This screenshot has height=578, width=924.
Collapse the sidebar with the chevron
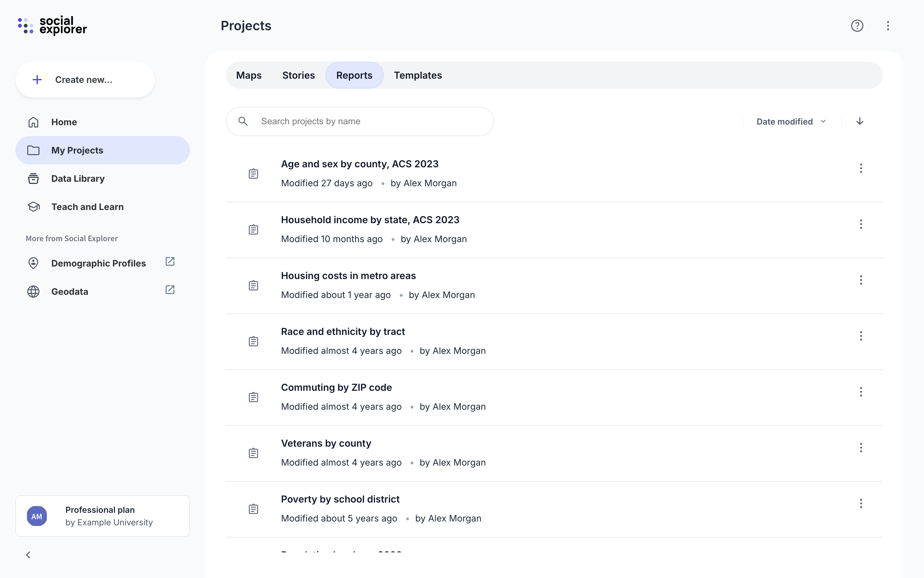(28, 555)
